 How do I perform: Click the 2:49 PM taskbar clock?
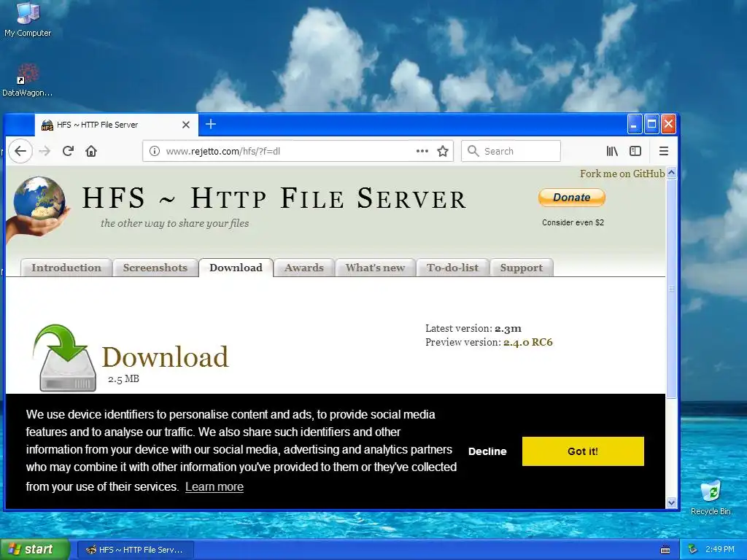coord(720,549)
